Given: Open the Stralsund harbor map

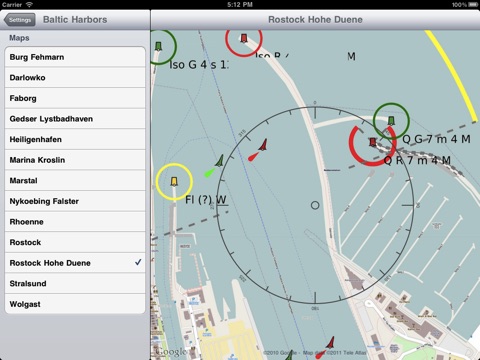Looking at the screenshot, I should (x=75, y=283).
